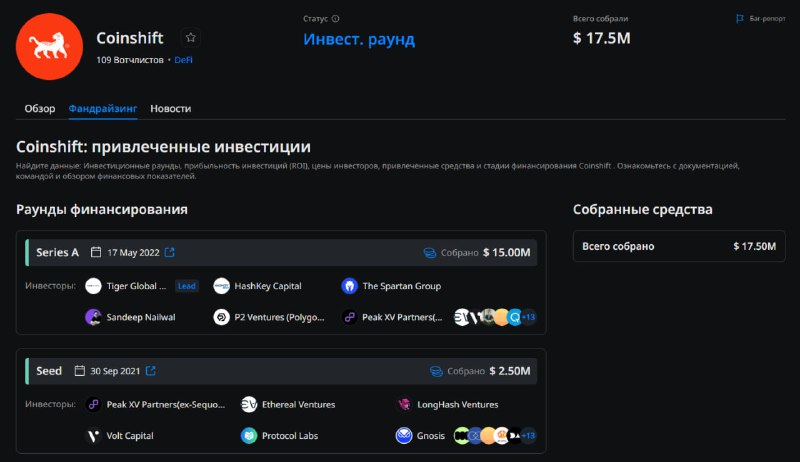This screenshot has width=800, height=462.
Task: Click The Spartan Group logo
Action: point(349,286)
